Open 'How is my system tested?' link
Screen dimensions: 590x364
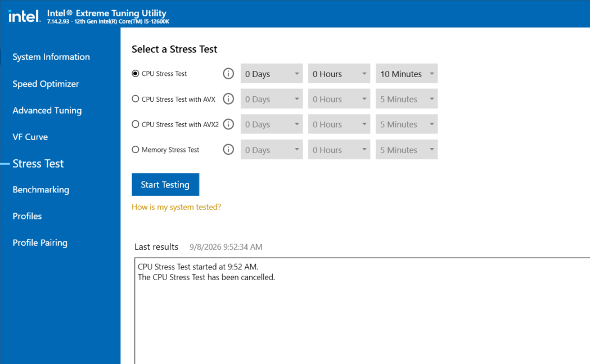pos(176,207)
